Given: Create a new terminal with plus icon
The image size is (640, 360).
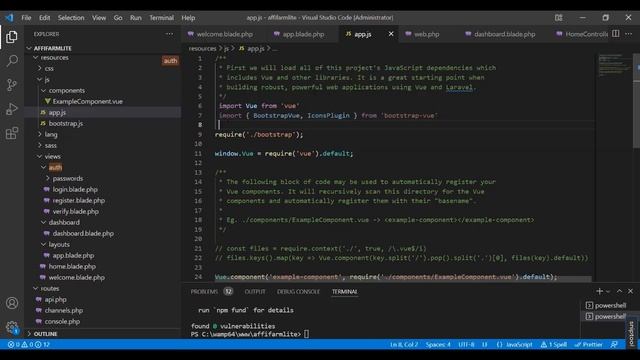Looking at the screenshot, I should 599,291.
